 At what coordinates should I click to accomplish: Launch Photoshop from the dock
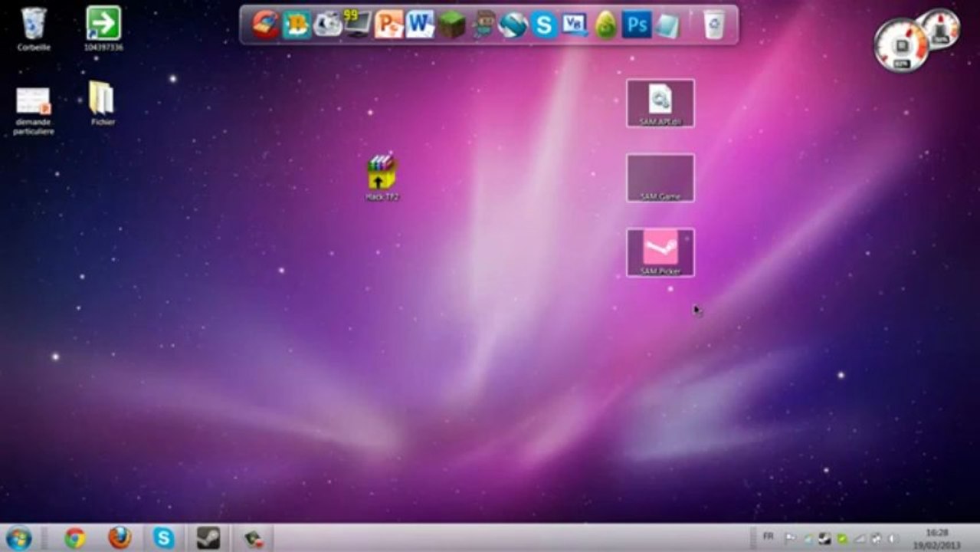[x=636, y=25]
